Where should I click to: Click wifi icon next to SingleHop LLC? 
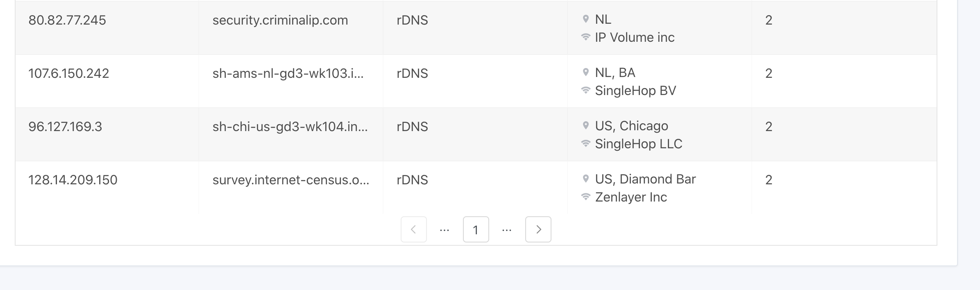(585, 144)
